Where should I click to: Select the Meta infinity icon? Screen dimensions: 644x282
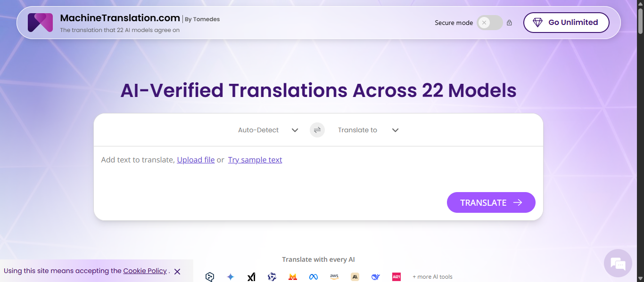(x=313, y=277)
